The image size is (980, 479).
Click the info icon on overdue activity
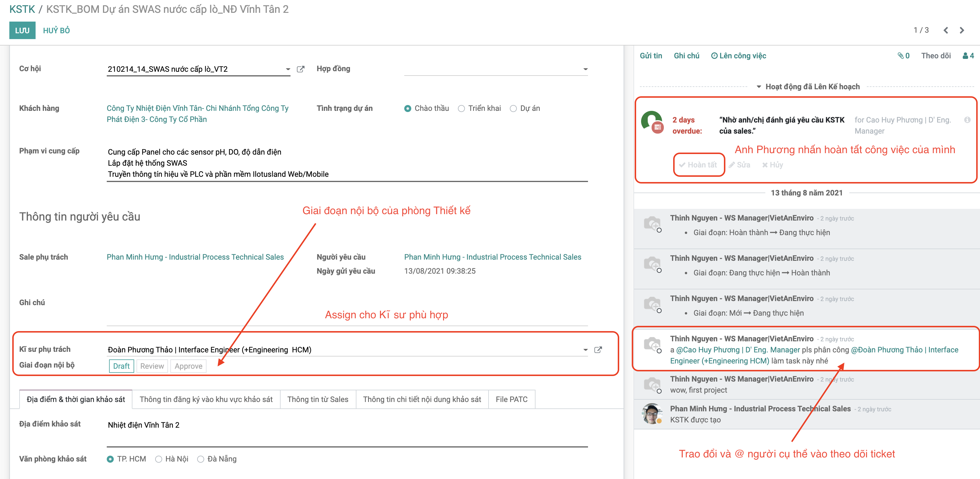pos(967,120)
